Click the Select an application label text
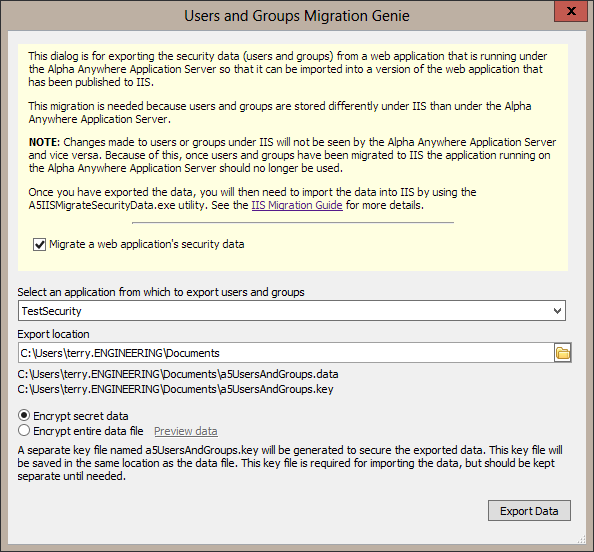This screenshot has height=552, width=594. (161, 292)
